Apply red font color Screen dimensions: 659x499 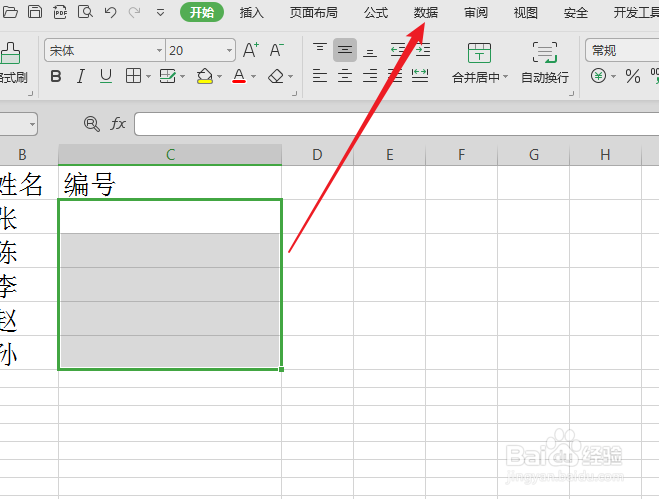(239, 77)
